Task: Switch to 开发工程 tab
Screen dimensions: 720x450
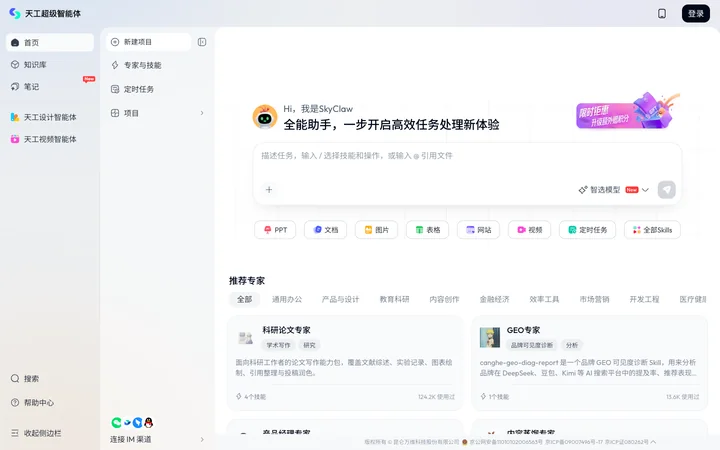Action: [644, 299]
